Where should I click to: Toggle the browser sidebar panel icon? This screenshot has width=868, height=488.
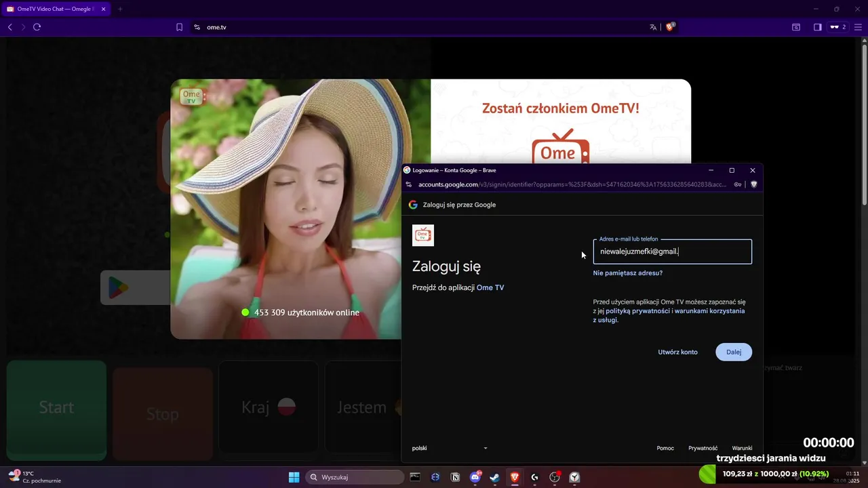point(817,27)
